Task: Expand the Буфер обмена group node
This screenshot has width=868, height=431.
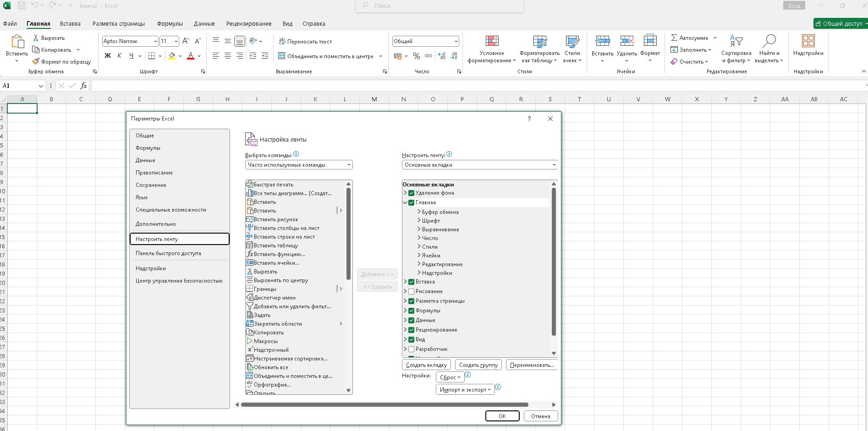Action: 419,212
